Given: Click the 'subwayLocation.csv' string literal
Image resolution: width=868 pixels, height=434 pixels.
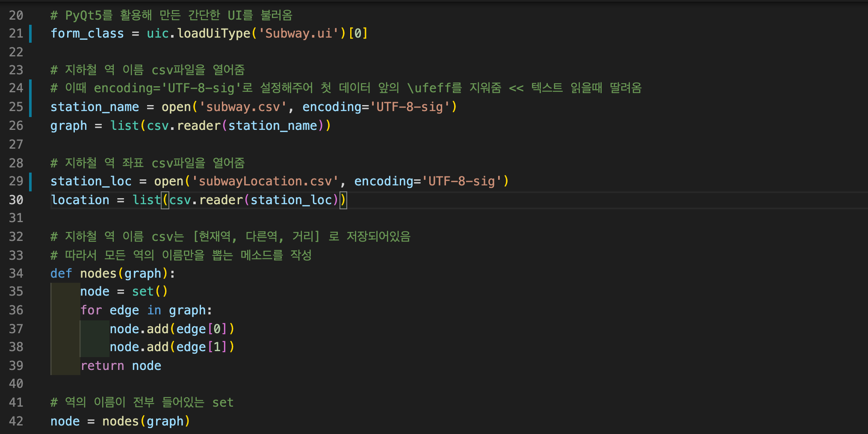Looking at the screenshot, I should (265, 181).
